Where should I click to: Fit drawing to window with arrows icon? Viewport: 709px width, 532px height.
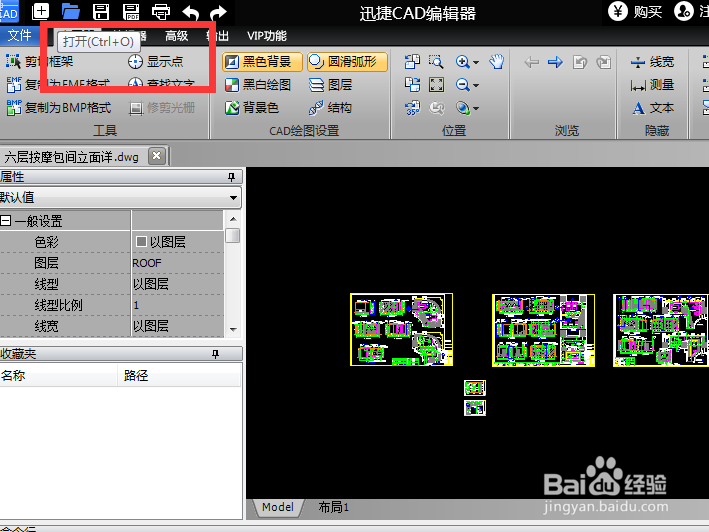coord(436,85)
